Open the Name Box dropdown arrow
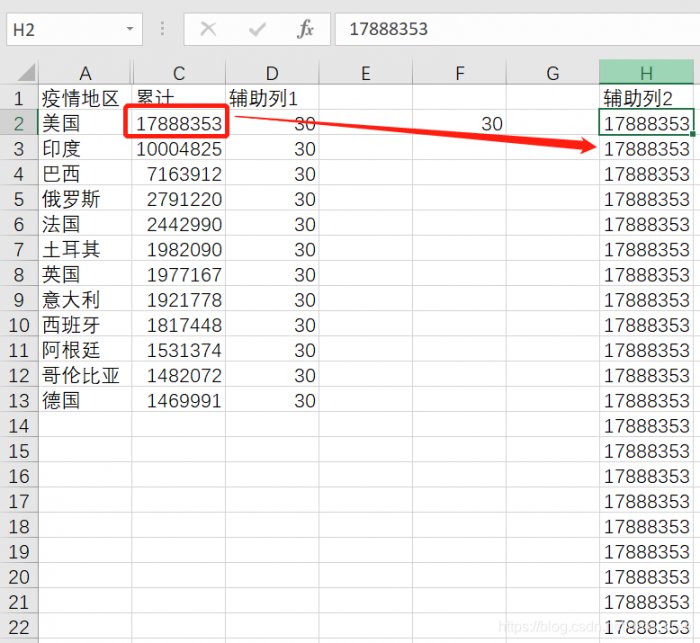This screenshot has width=700, height=643. tap(130, 29)
